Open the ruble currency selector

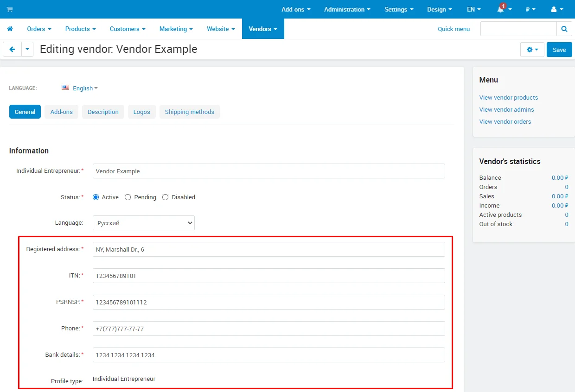530,9
